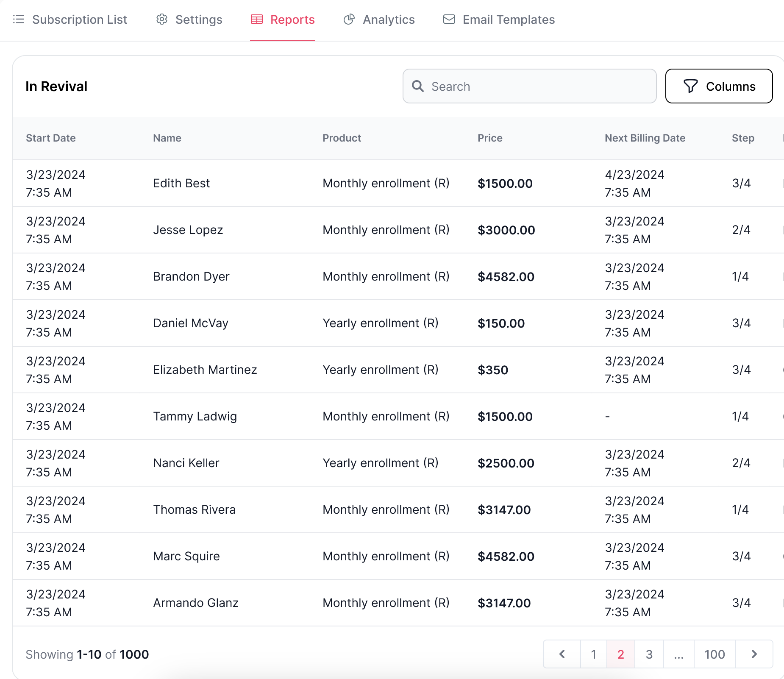Go to the next page arrow
Screen dimensions: 784x679
tap(754, 654)
